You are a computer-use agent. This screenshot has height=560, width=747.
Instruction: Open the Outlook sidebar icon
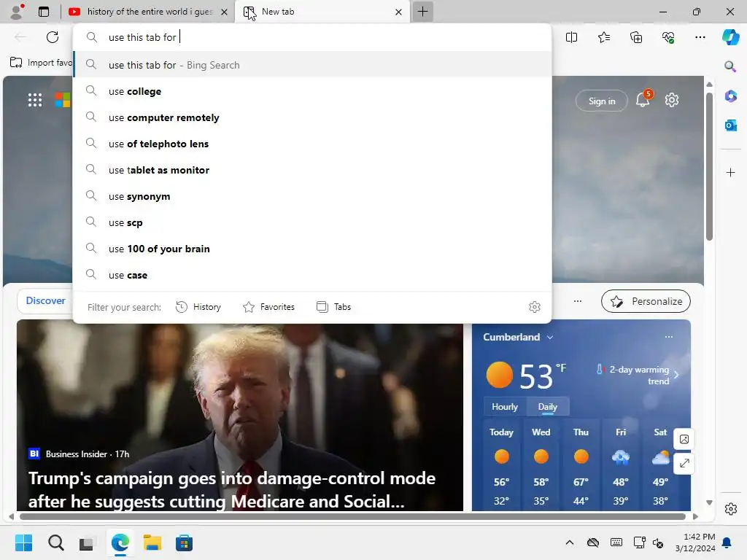[730, 125]
